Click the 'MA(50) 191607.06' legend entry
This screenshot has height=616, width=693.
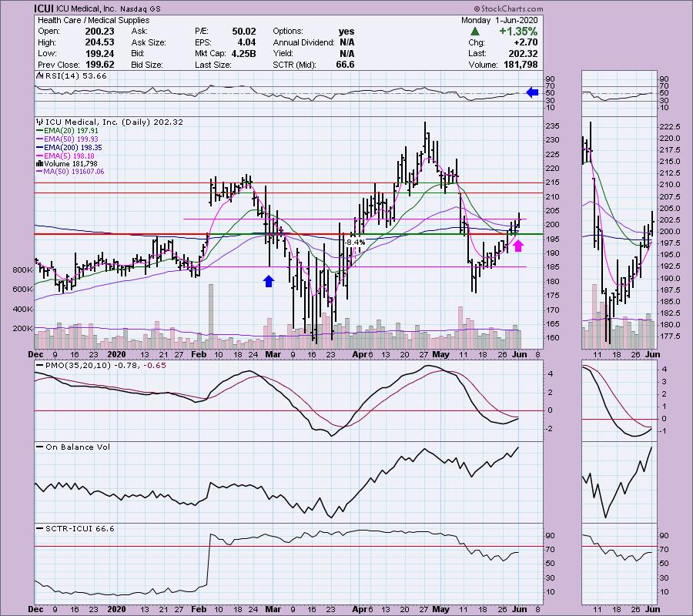[74, 172]
